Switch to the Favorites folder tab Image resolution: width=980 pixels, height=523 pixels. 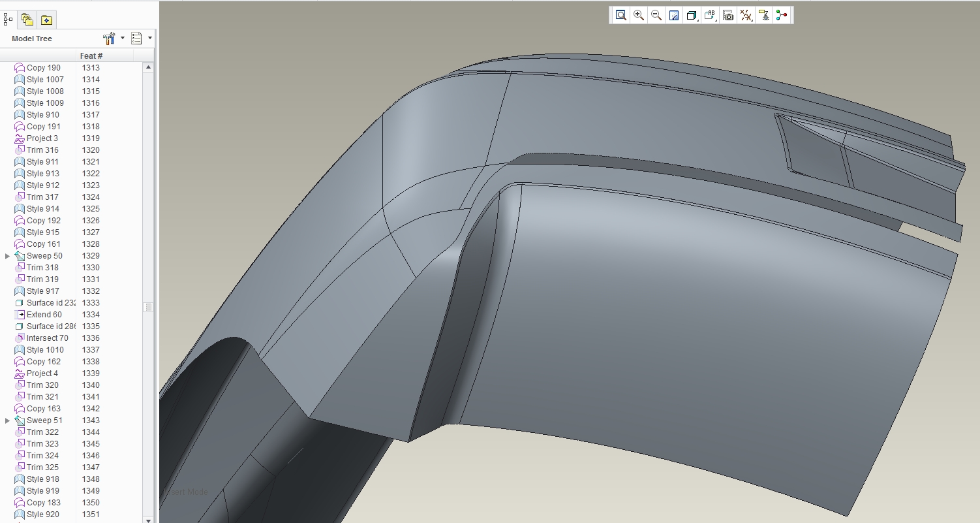click(x=46, y=20)
